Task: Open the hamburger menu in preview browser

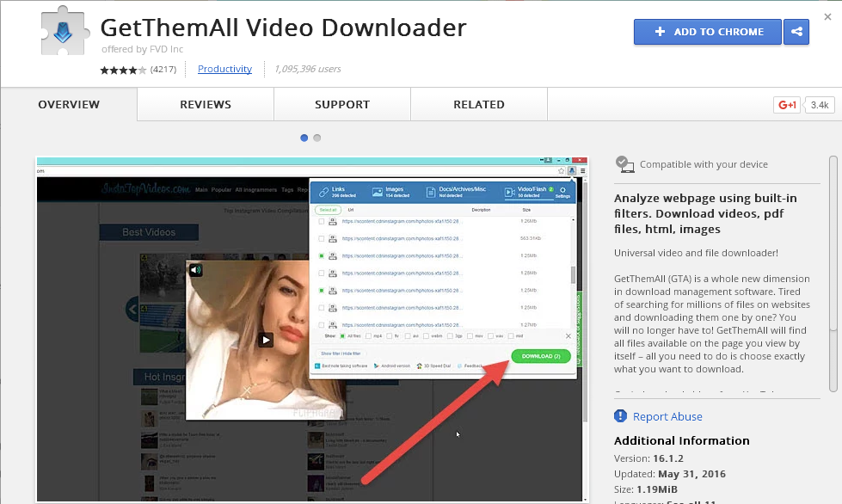Action: (582, 170)
